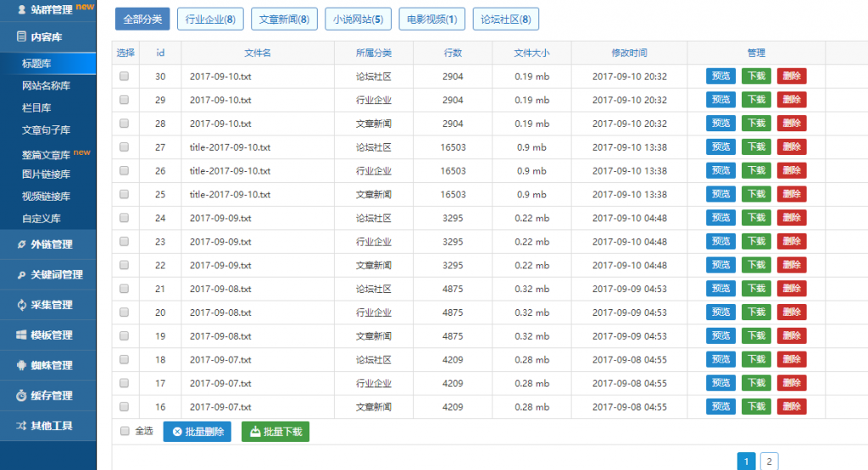Click 批量下载 batch download button
This screenshot has width=868, height=470.
[x=275, y=432]
